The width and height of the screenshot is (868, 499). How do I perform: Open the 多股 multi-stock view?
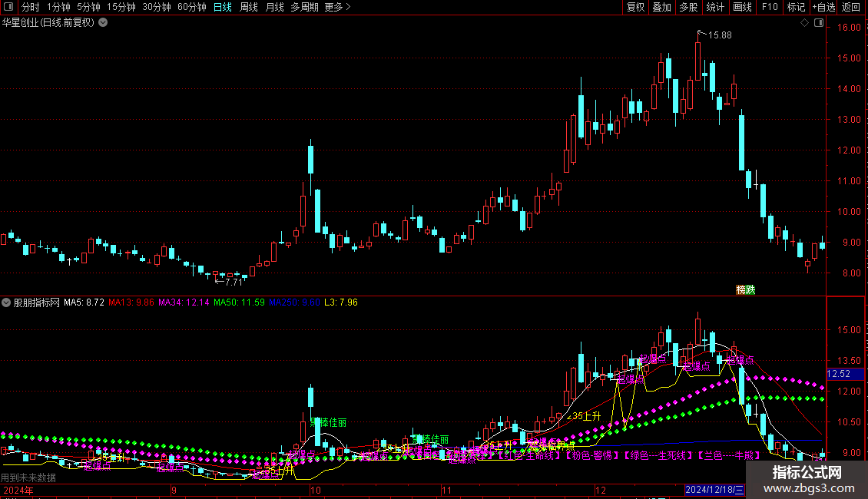tap(688, 7)
